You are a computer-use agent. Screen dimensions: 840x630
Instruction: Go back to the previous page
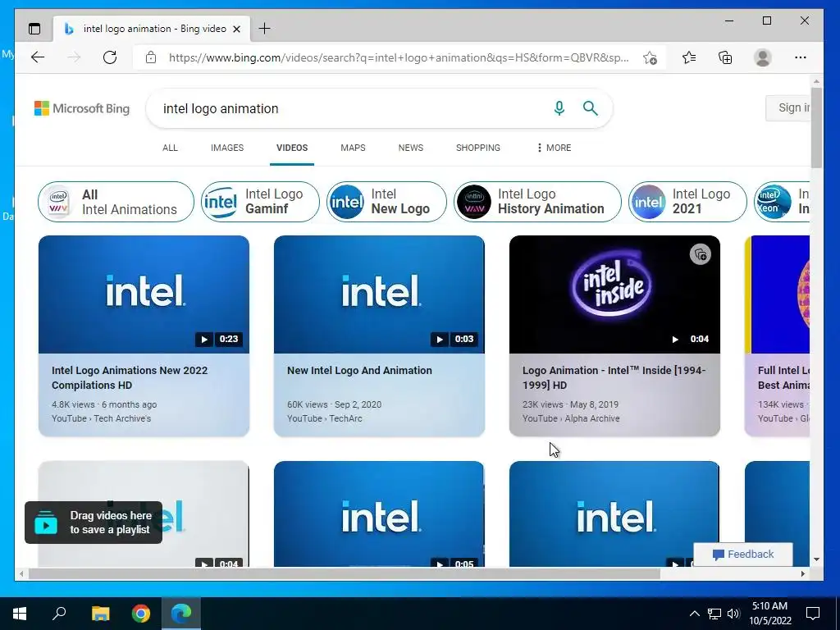click(38, 57)
